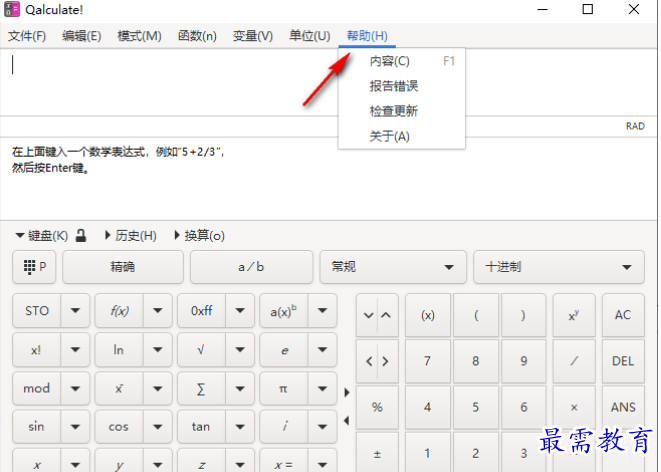This screenshot has height=472, width=661.
Task: Click the DEL delete button
Action: point(623,361)
